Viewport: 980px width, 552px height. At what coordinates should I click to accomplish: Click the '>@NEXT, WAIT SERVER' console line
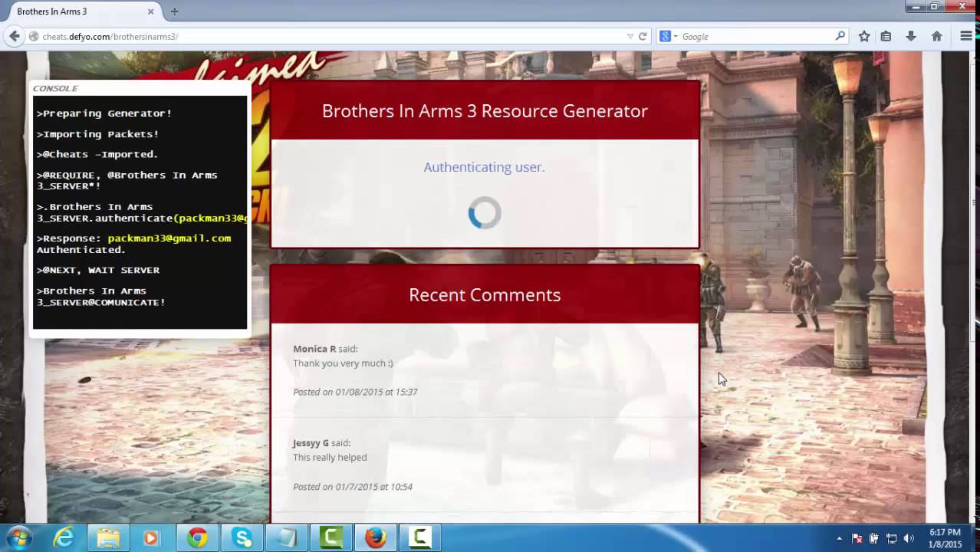(x=98, y=270)
